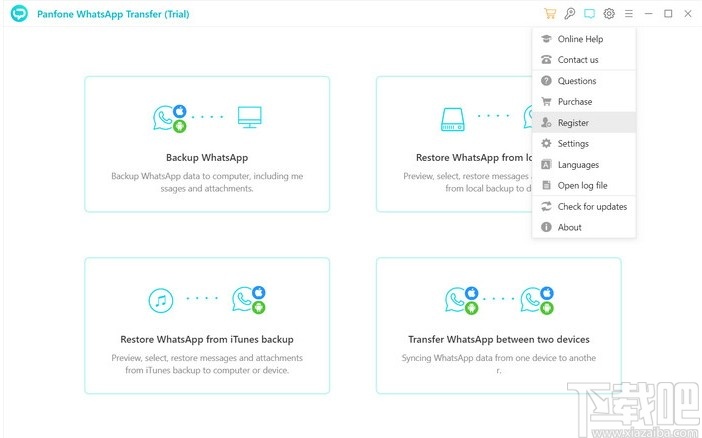Click the feedback chat icon in title bar
The image size is (702, 438).
coord(589,13)
